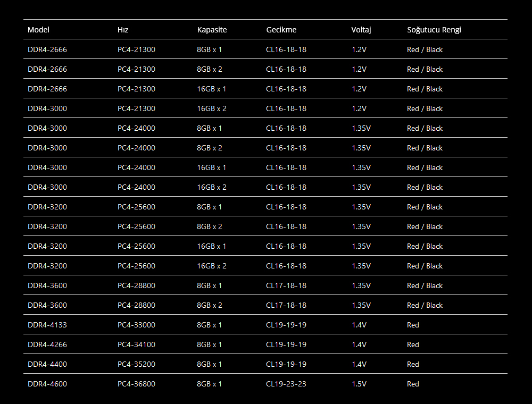Select DDR4-2666 model in 16GB x 1 row
Viewport: 532px width, 404px height.
[x=47, y=89]
